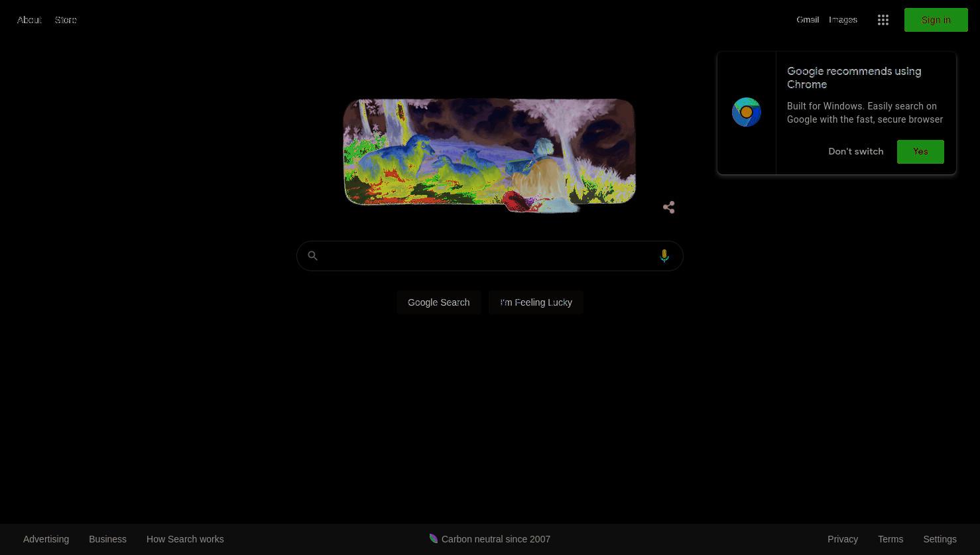Open the Advertising footer link
Viewport: 980px width, 555px height.
[x=46, y=539]
